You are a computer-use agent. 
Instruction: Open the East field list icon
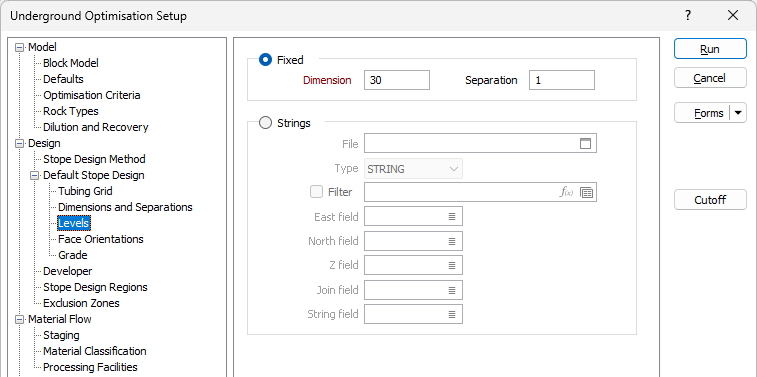pos(452,217)
